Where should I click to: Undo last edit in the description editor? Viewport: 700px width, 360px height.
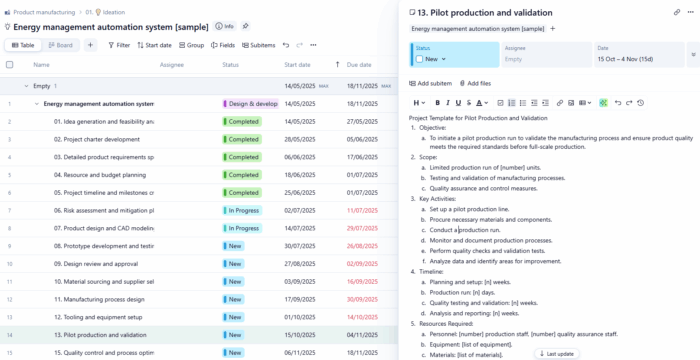(x=618, y=103)
